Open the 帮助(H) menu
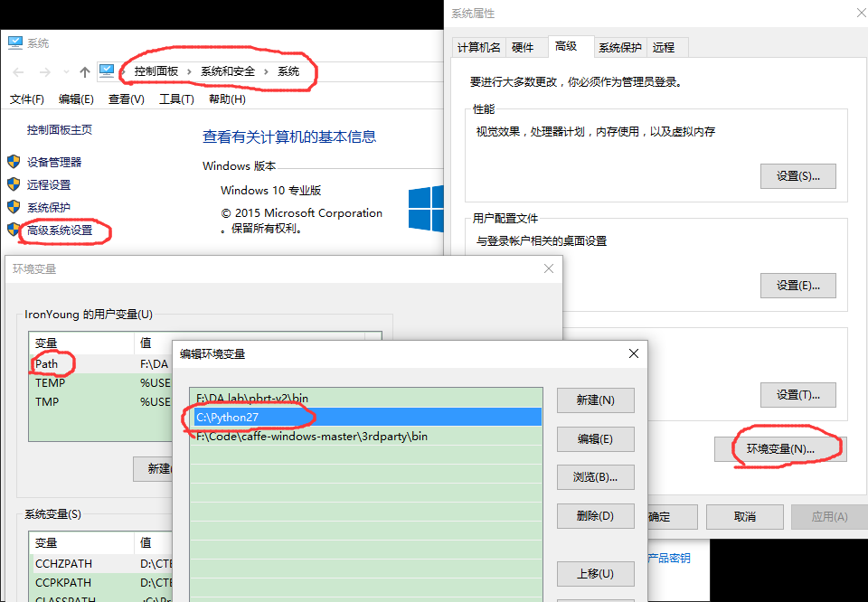The width and height of the screenshot is (868, 602). 224,99
